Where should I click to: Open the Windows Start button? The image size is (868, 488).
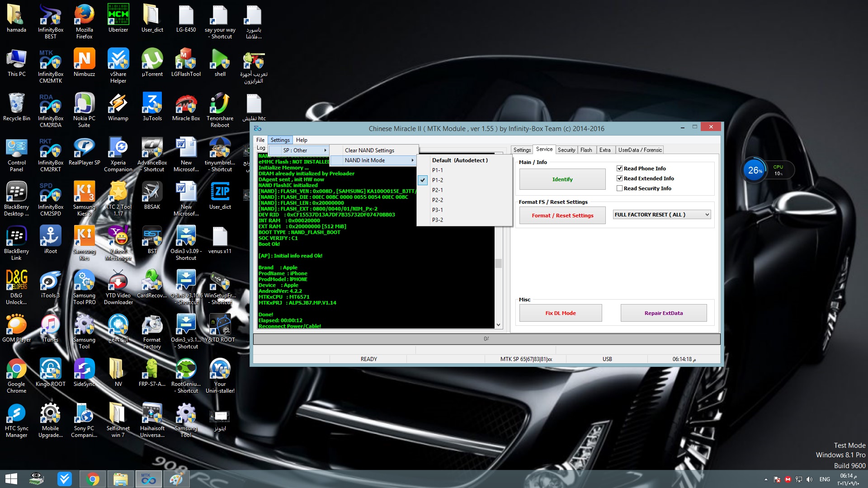11,479
